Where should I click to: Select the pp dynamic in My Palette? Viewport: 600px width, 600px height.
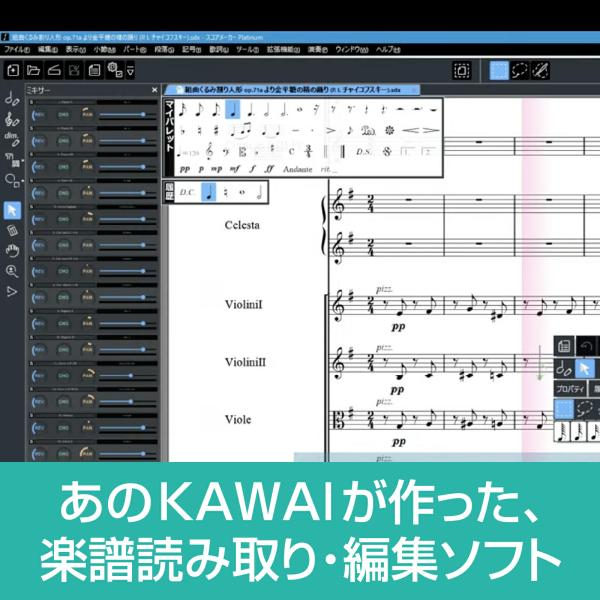(185, 169)
